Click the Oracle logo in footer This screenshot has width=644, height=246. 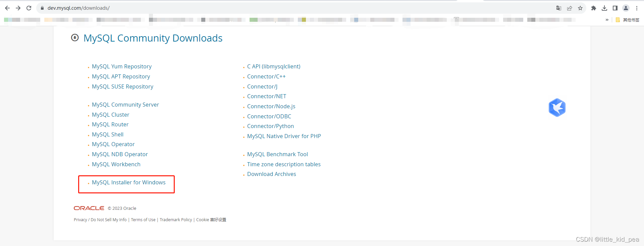(x=89, y=208)
